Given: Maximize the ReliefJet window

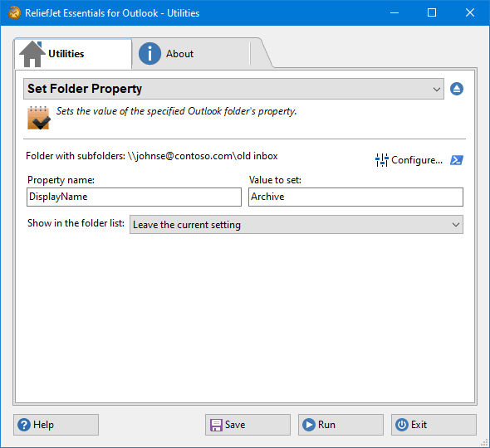Looking at the screenshot, I should tap(432, 12).
